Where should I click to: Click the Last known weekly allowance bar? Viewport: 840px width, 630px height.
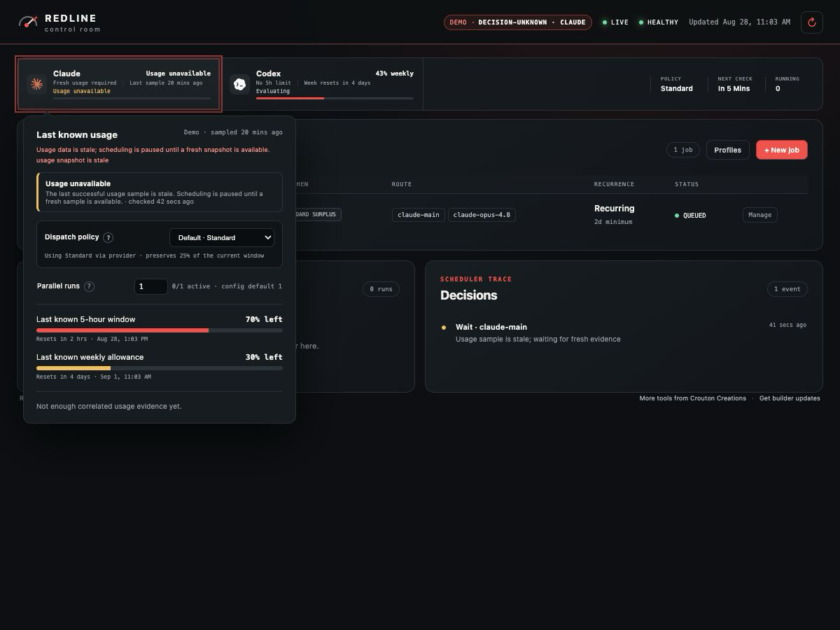[x=160, y=367]
